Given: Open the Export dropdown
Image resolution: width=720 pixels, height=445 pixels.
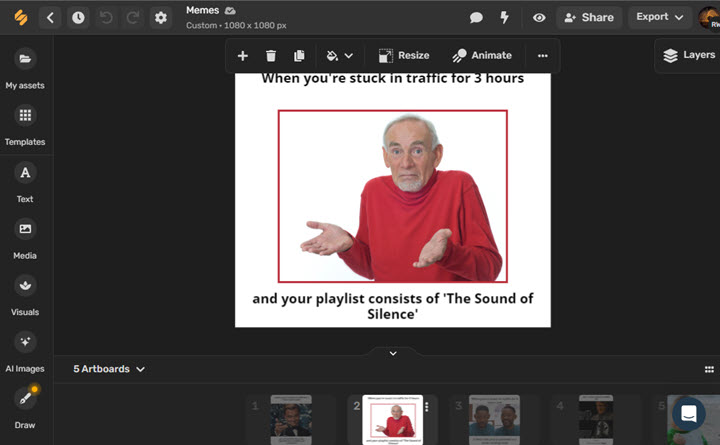Looking at the screenshot, I should (x=659, y=17).
